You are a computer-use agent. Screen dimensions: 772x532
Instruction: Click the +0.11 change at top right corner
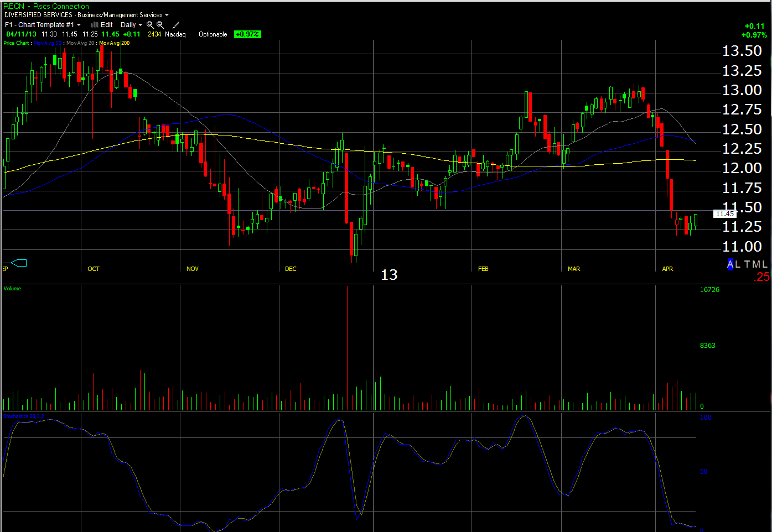pyautogui.click(x=754, y=26)
